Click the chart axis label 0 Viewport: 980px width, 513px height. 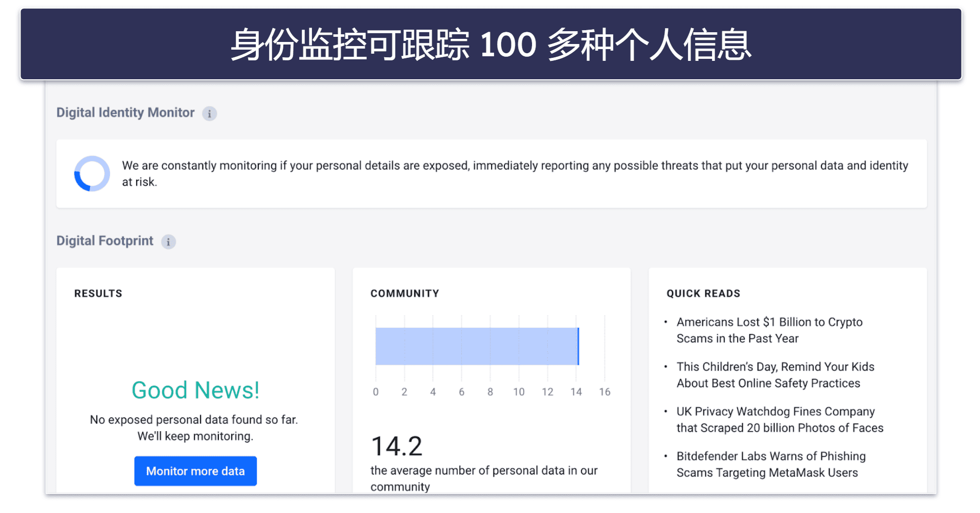click(x=375, y=392)
